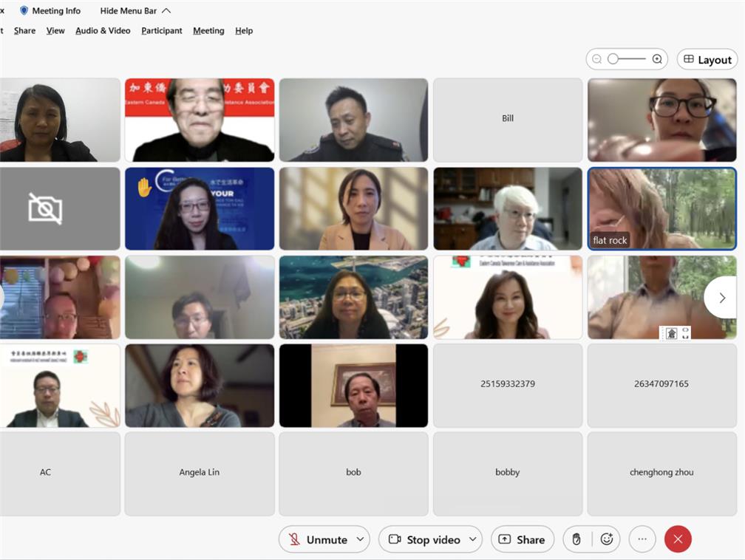Open the Layout dropdown

707,60
